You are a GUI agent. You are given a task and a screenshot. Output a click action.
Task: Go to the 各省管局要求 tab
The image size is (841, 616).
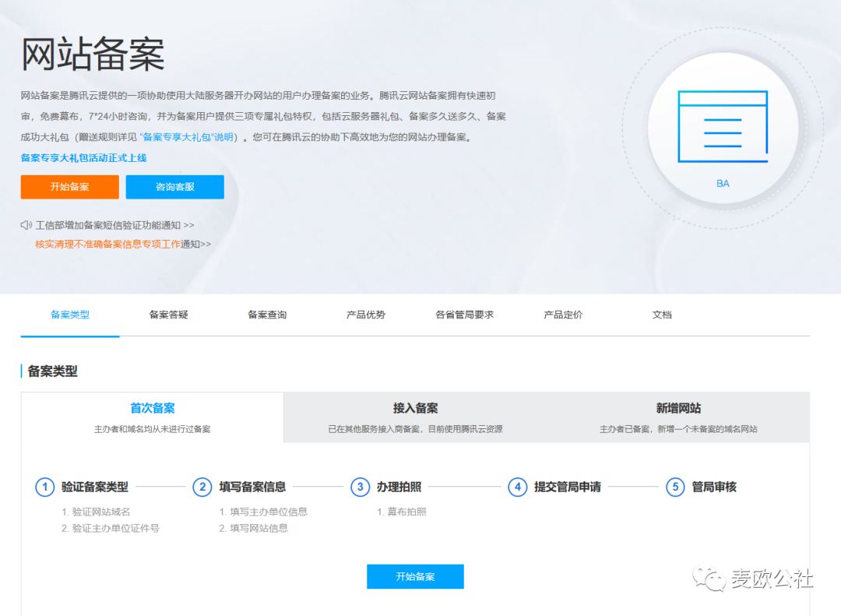coord(464,315)
